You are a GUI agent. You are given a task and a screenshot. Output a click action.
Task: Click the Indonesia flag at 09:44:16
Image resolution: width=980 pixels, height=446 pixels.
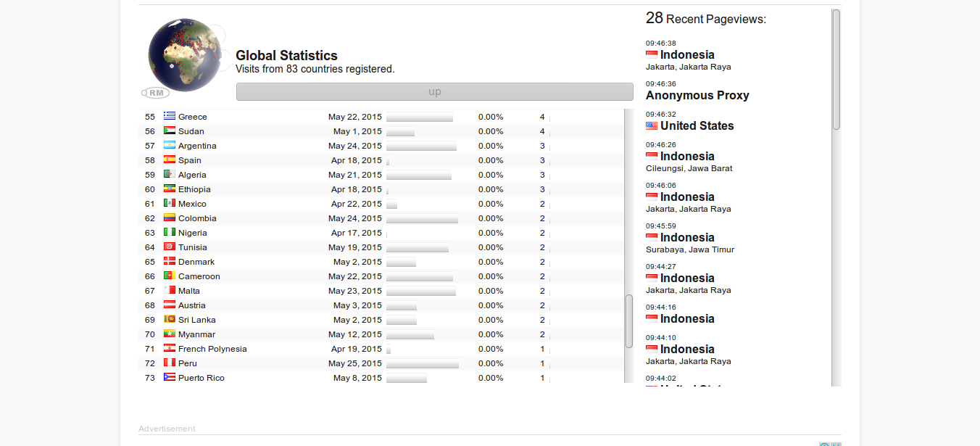(x=652, y=318)
